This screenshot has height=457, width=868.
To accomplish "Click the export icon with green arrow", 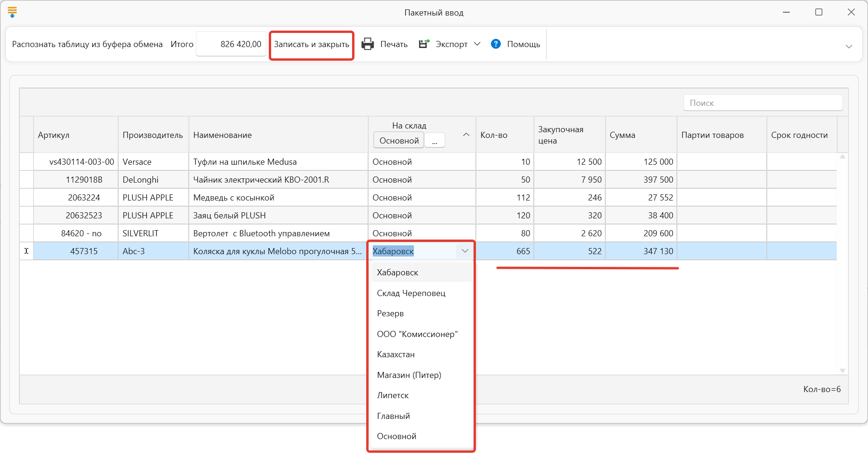I will (x=424, y=44).
